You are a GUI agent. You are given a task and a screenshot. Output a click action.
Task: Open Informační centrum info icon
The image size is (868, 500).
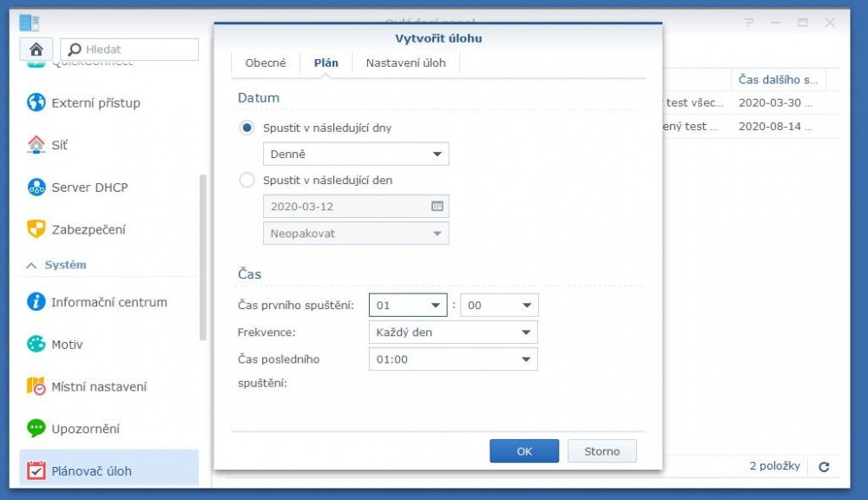(36, 302)
